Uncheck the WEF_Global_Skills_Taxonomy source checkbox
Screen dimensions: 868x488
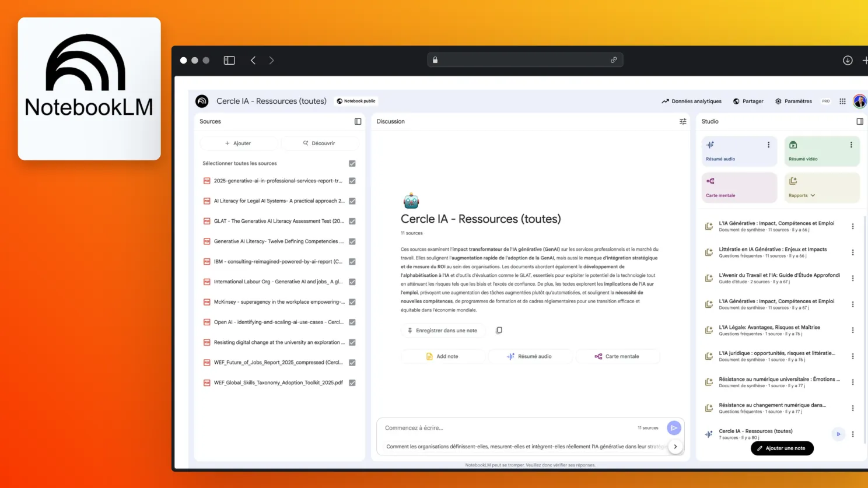click(352, 382)
